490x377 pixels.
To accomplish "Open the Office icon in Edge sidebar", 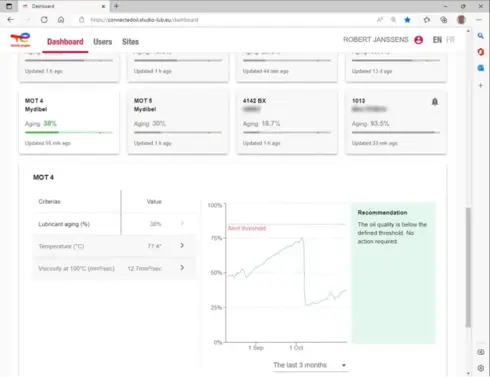I will [480, 52].
